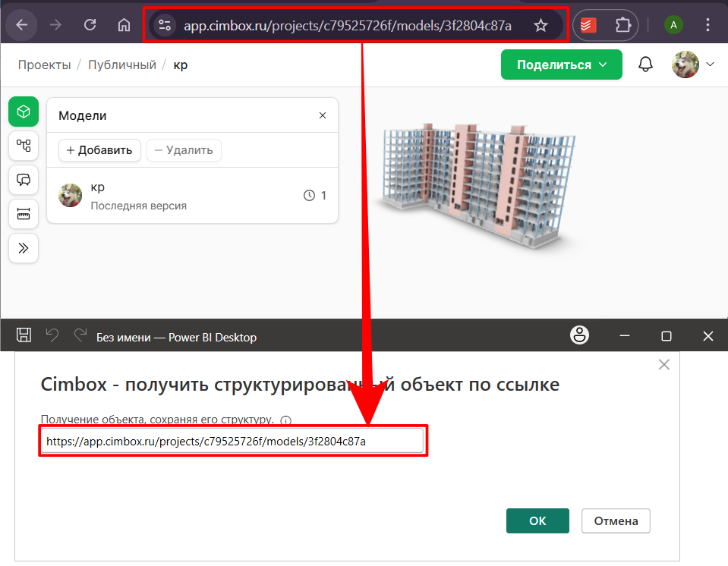Viewport: 728px width, 566px height.
Task: Open the model structure tree panel
Action: coord(24,146)
